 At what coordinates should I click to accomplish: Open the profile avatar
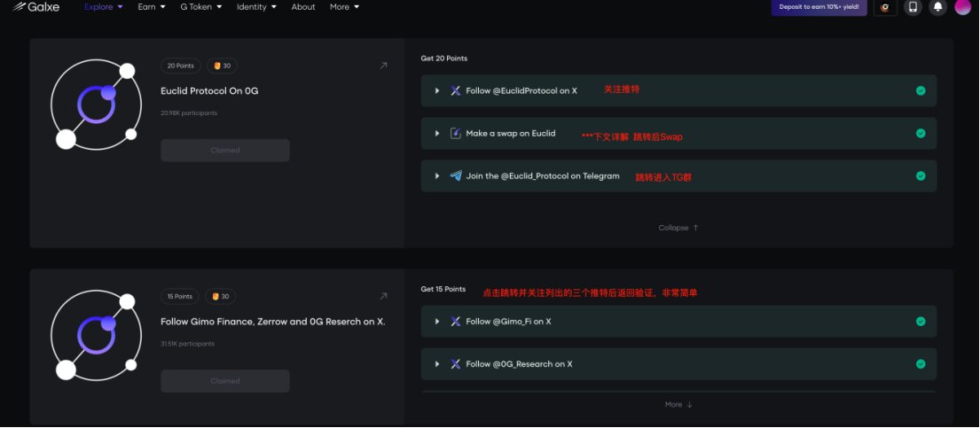[x=963, y=7]
